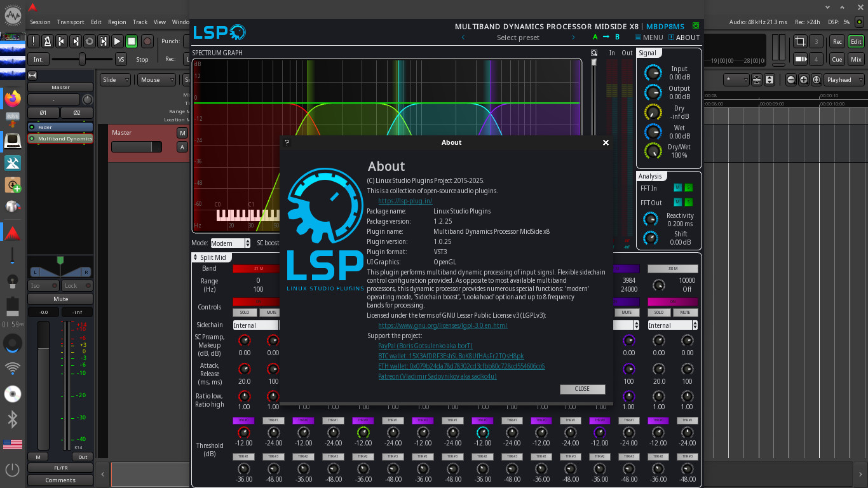Click the zoom out magnifier icon
The image size is (868, 488).
coord(791,80)
